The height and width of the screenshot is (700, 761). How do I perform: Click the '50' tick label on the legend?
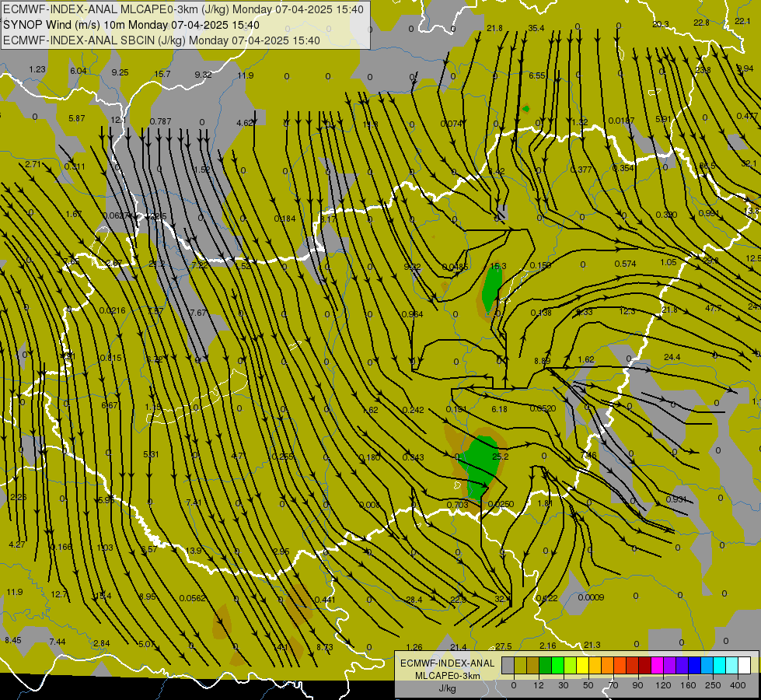pyautogui.click(x=588, y=685)
